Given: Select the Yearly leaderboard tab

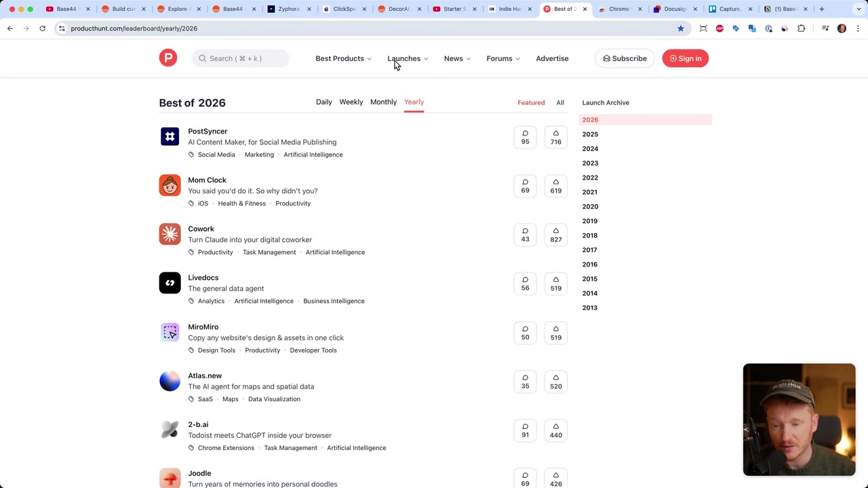Looking at the screenshot, I should click(414, 102).
